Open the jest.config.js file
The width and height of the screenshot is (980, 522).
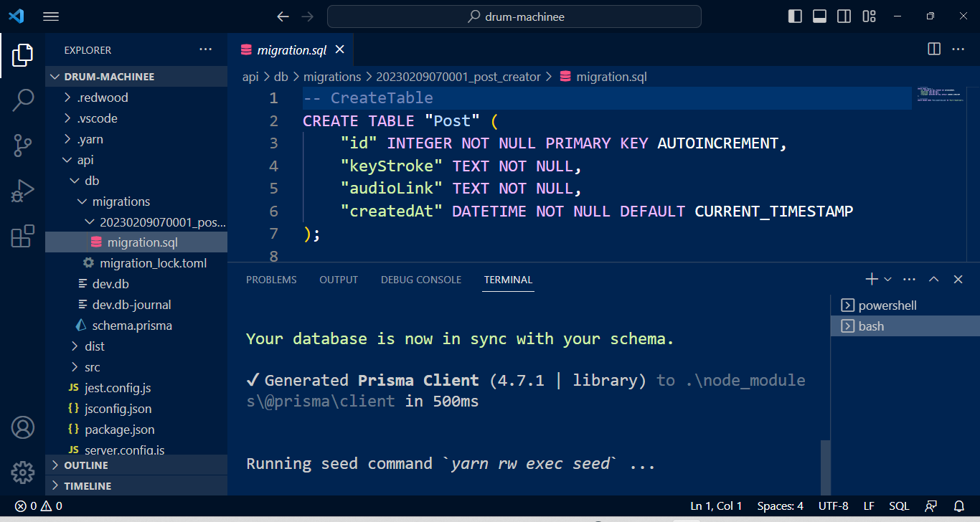(136, 388)
